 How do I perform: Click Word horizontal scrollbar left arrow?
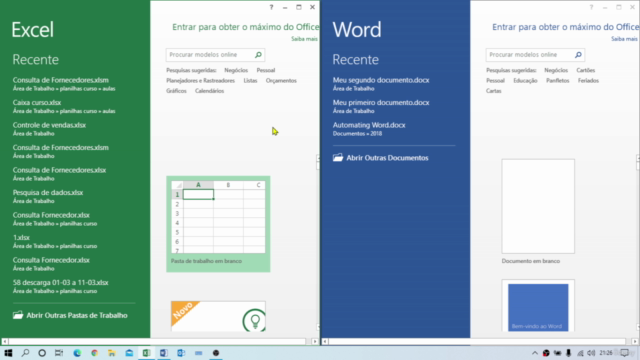325,341
